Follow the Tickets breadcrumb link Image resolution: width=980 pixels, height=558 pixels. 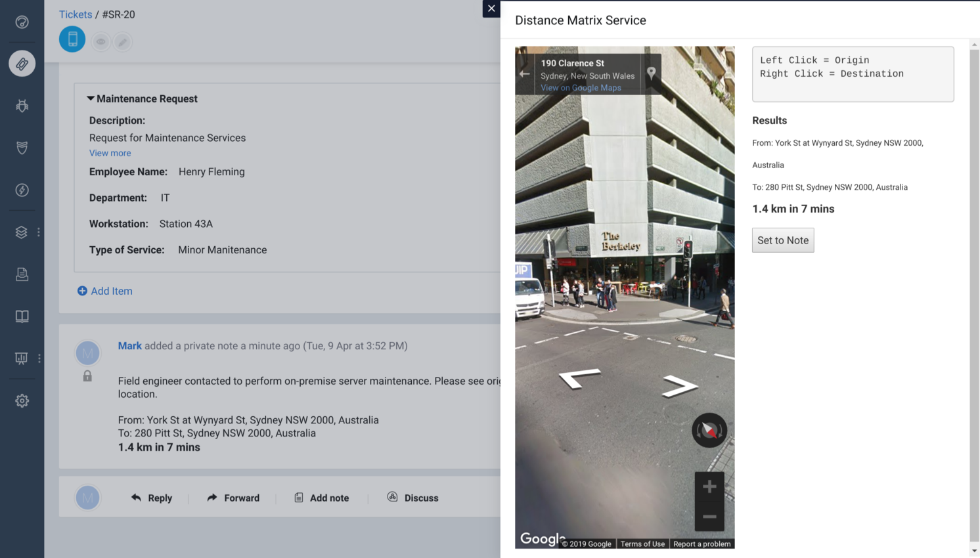point(75,14)
